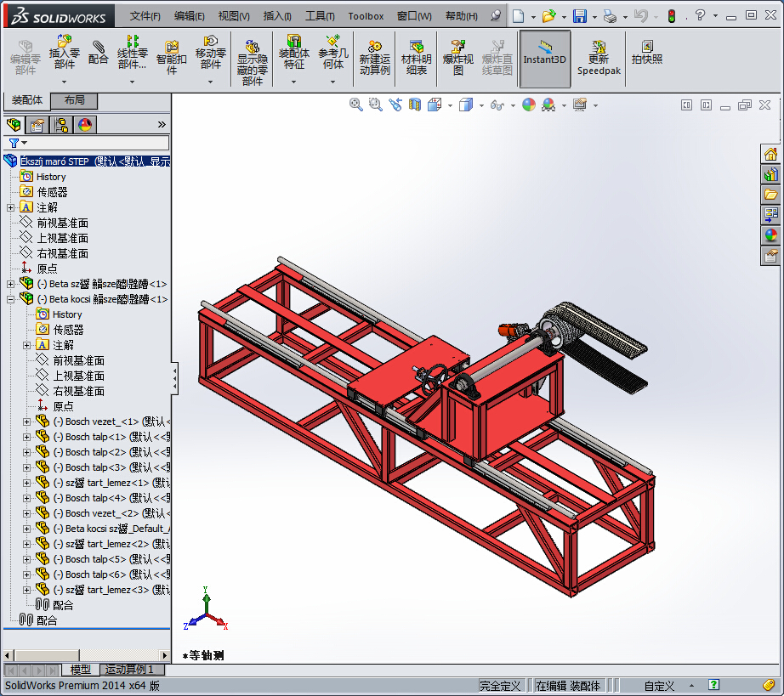784x696 pixels.
Task: Click the Save icon in title bar
Action: 580,16
